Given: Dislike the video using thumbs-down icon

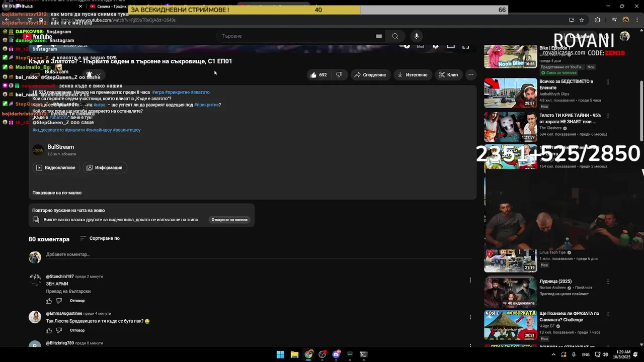Looking at the screenshot, I should (x=339, y=75).
